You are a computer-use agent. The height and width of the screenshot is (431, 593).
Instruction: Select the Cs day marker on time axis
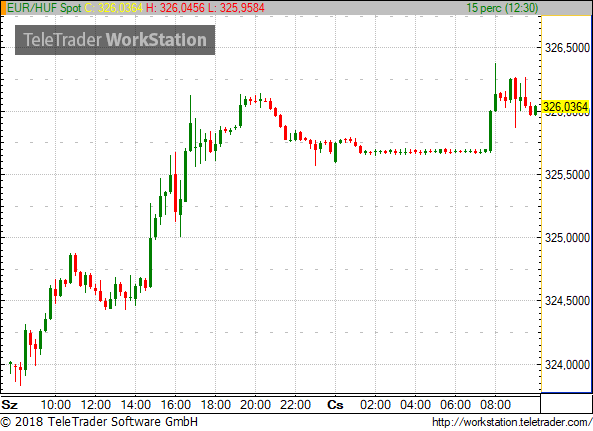coord(335,405)
